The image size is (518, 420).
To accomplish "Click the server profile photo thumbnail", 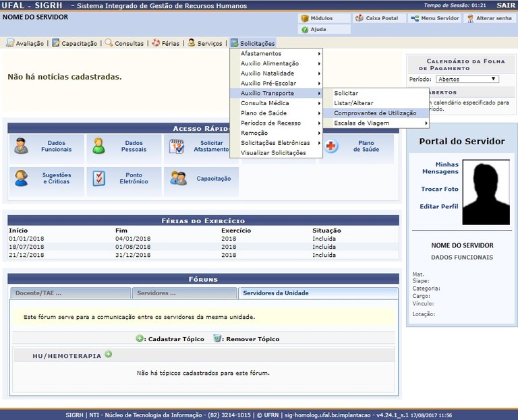I will (x=486, y=191).
